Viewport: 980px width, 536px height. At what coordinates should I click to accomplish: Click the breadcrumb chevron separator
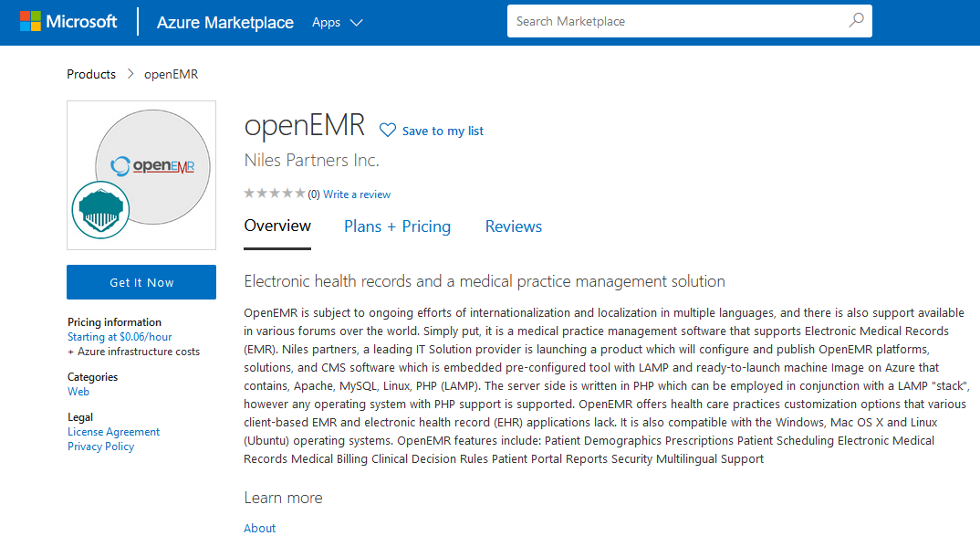click(x=130, y=74)
